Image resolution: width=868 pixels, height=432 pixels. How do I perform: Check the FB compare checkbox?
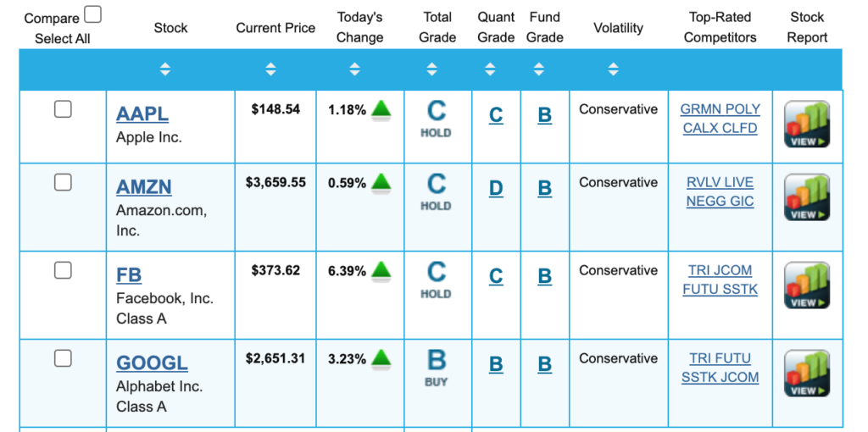(63, 270)
